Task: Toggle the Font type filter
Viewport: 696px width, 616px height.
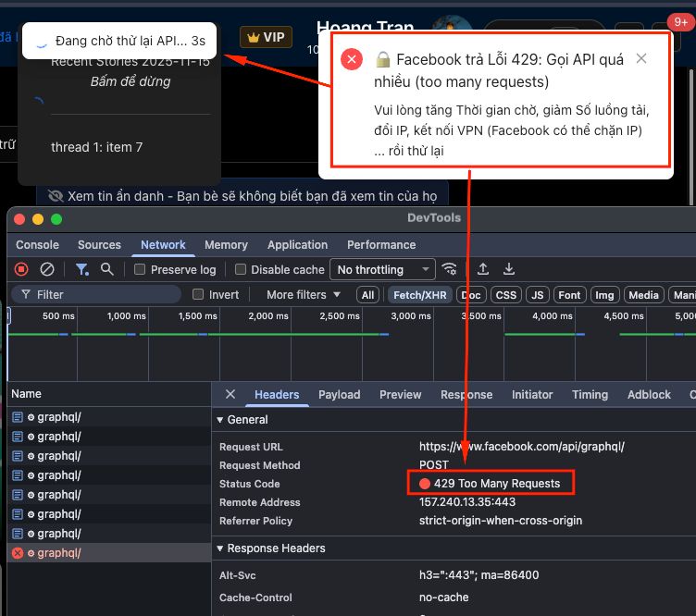Action: pos(569,295)
